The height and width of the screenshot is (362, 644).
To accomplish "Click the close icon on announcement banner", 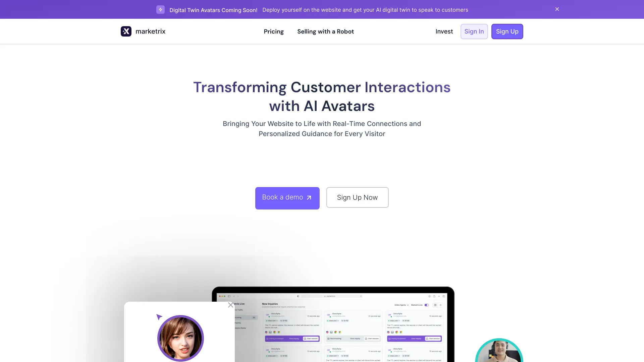I will pos(557,9).
